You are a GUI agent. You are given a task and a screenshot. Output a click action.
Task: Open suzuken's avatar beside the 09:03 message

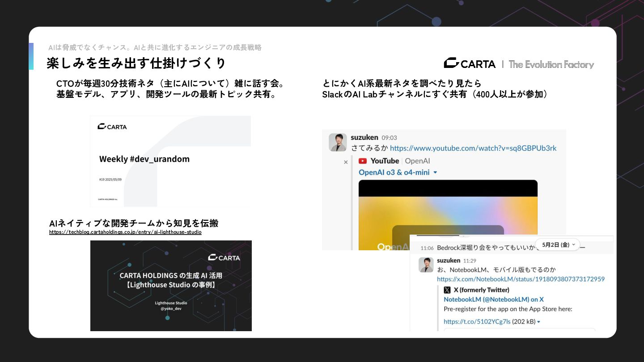[x=338, y=142]
